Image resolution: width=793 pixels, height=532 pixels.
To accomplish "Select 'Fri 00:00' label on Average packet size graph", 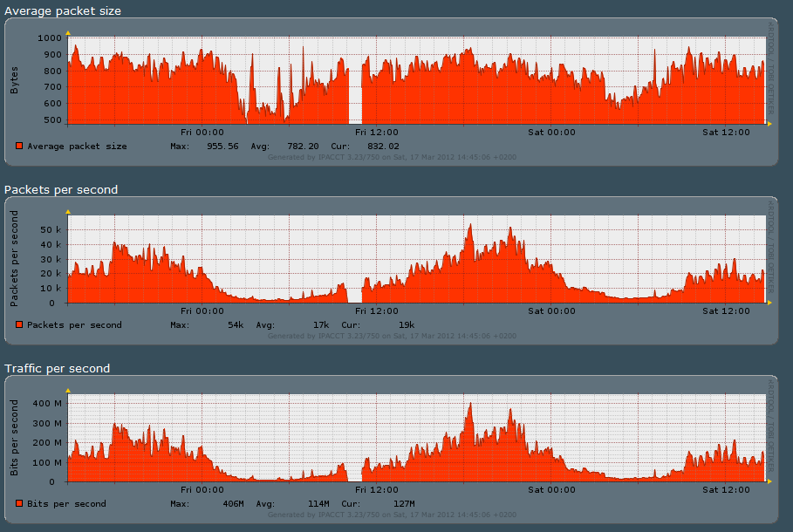I will (x=202, y=132).
